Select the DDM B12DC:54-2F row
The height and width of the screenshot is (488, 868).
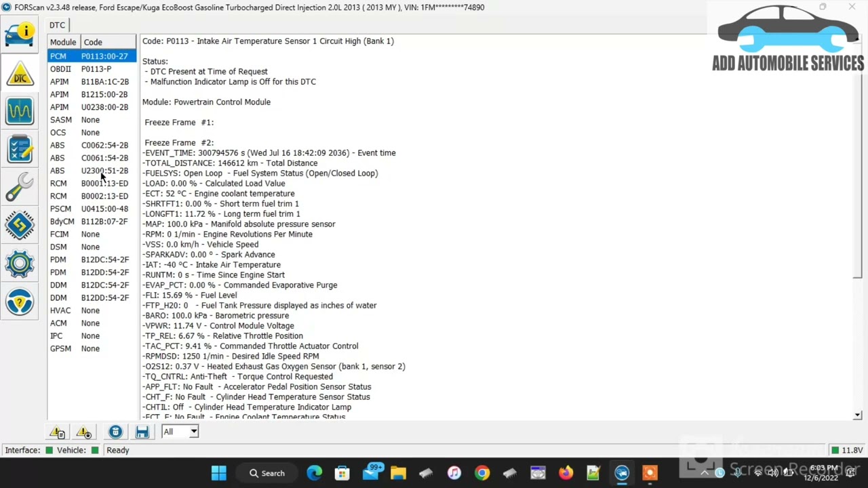[x=92, y=285]
